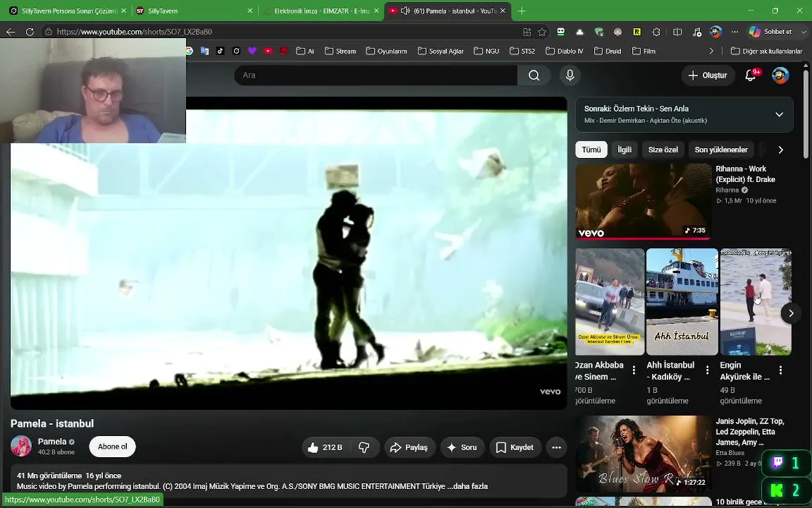Open Edge Settings and more ellipsis menu
This screenshot has width=812, height=508.
(734, 32)
